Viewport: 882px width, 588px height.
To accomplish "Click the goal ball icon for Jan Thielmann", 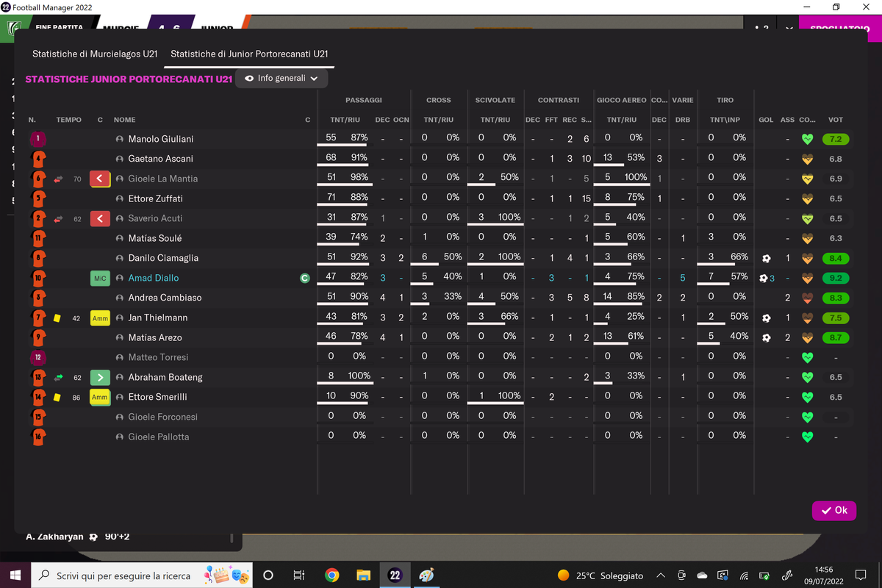I will 766,318.
